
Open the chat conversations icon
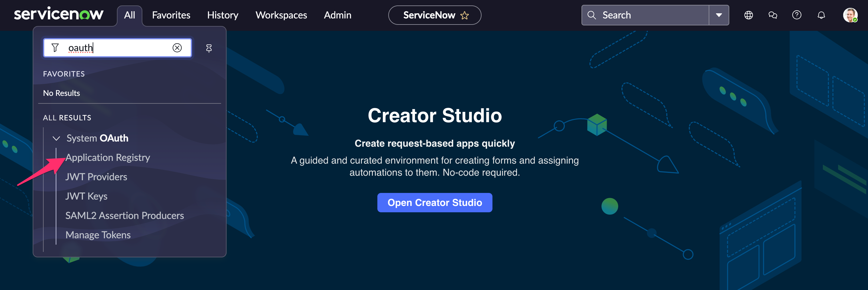coord(773,15)
